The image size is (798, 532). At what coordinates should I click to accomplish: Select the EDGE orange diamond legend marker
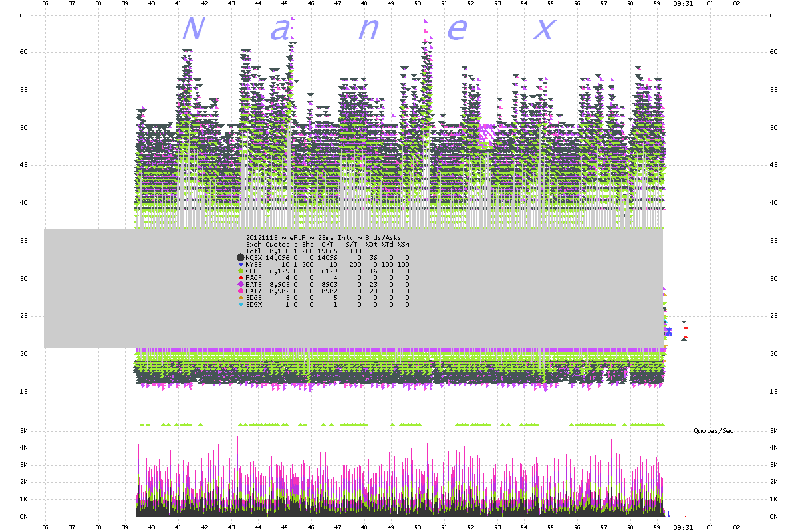tap(241, 298)
